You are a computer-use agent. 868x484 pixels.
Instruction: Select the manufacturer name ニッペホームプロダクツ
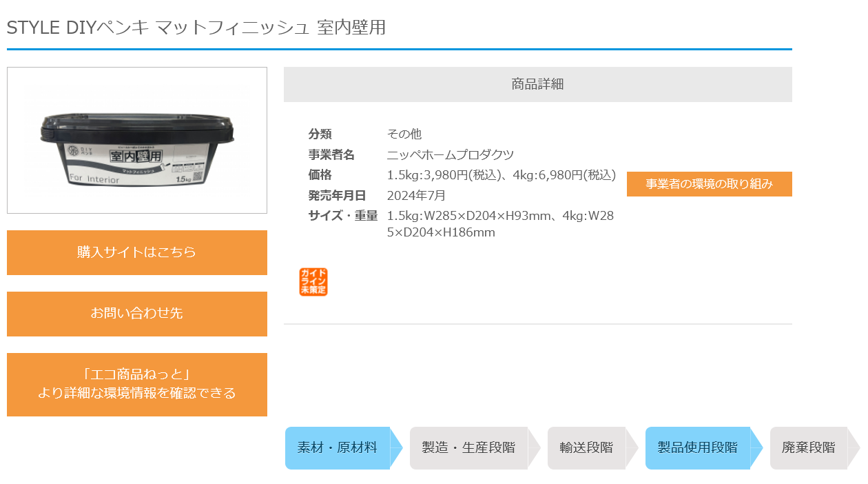click(x=451, y=154)
